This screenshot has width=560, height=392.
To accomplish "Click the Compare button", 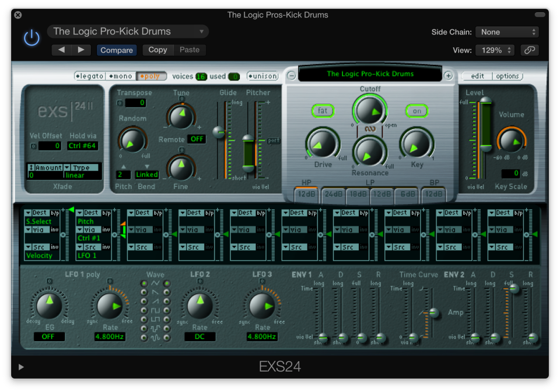I will [116, 50].
